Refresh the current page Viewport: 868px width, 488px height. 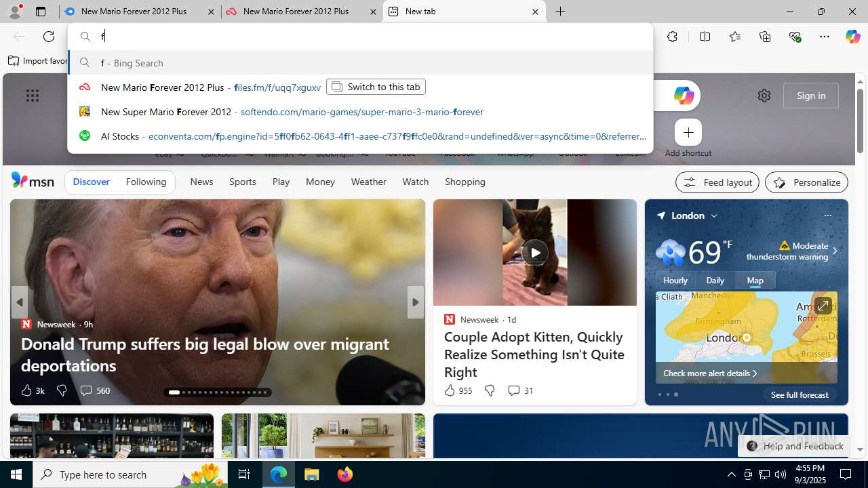(49, 37)
